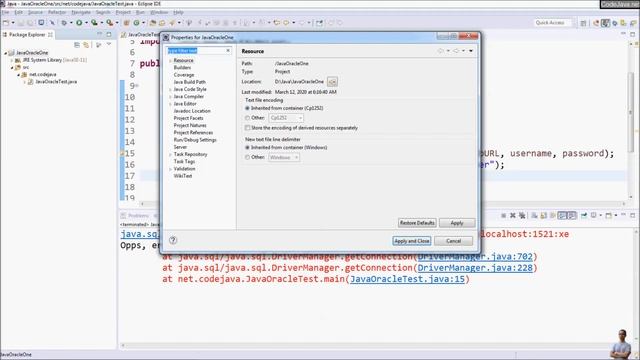This screenshot has width=640, height=360.
Task: Click Collapse All in Package Explorer
Action: pyautogui.click(x=77, y=45)
